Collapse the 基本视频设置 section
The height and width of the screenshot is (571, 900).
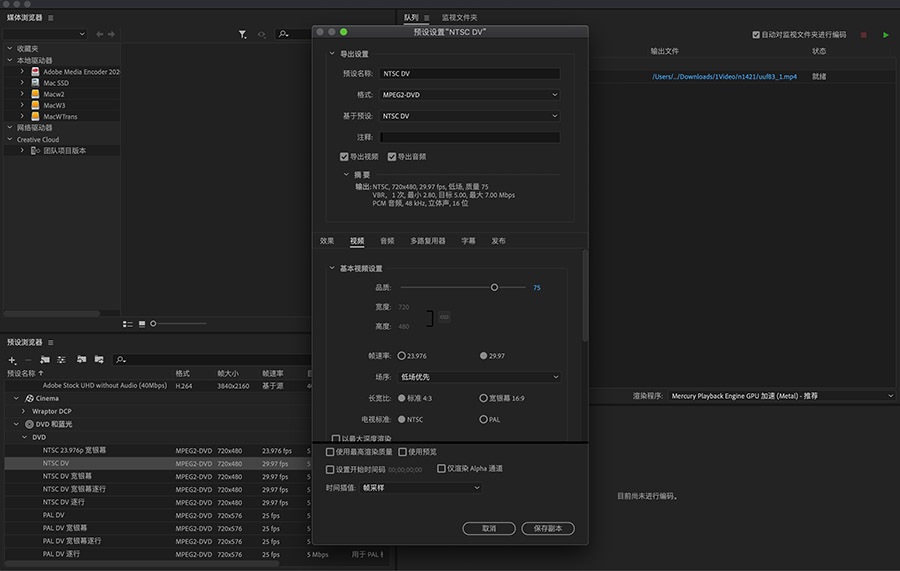tap(332, 268)
